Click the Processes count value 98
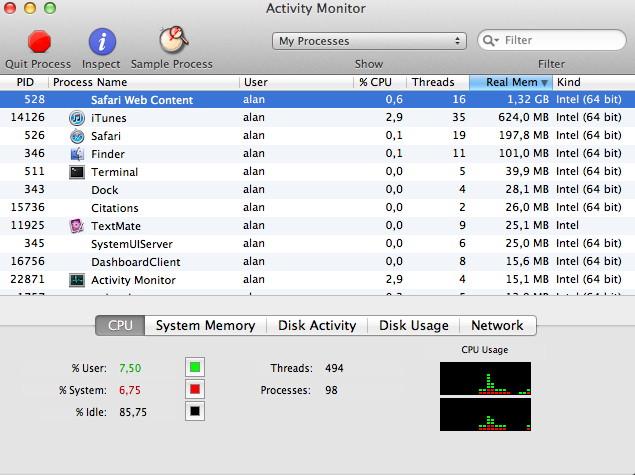This screenshot has height=475, width=635. pyautogui.click(x=331, y=390)
